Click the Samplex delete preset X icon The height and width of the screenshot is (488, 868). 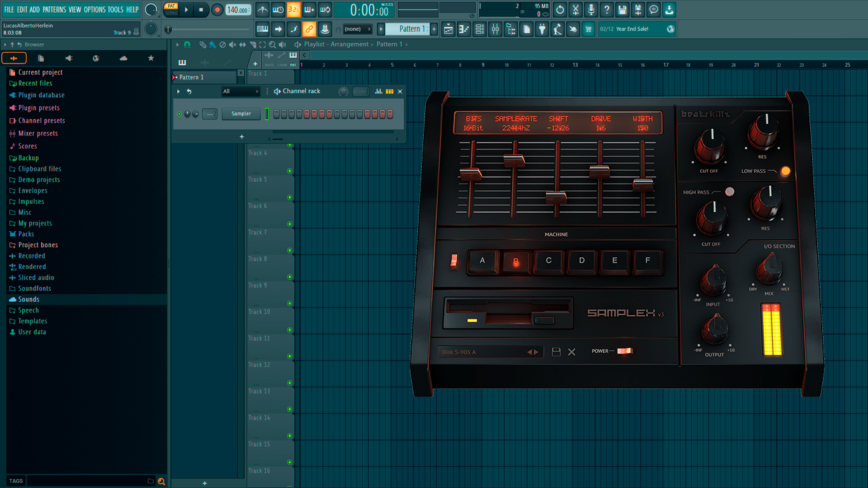pos(571,352)
